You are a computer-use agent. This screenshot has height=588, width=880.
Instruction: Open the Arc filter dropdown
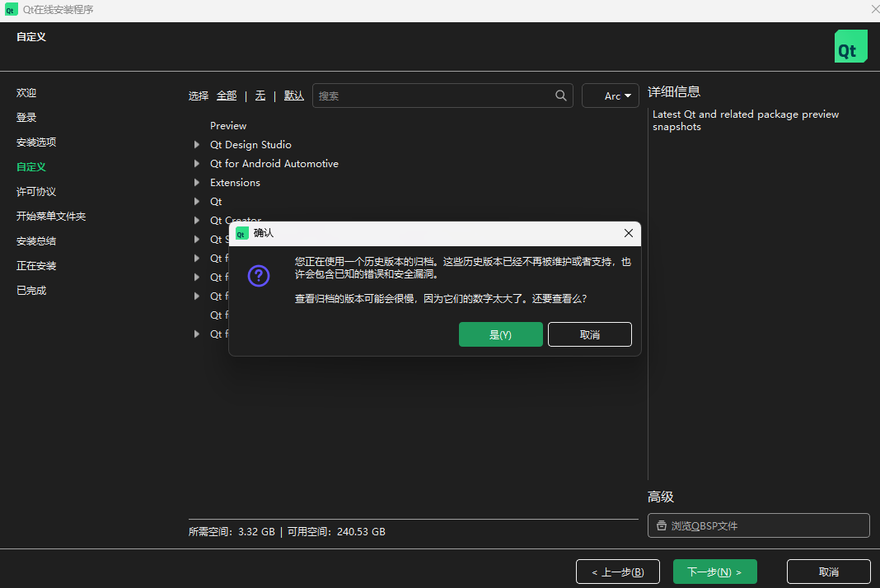pos(611,96)
